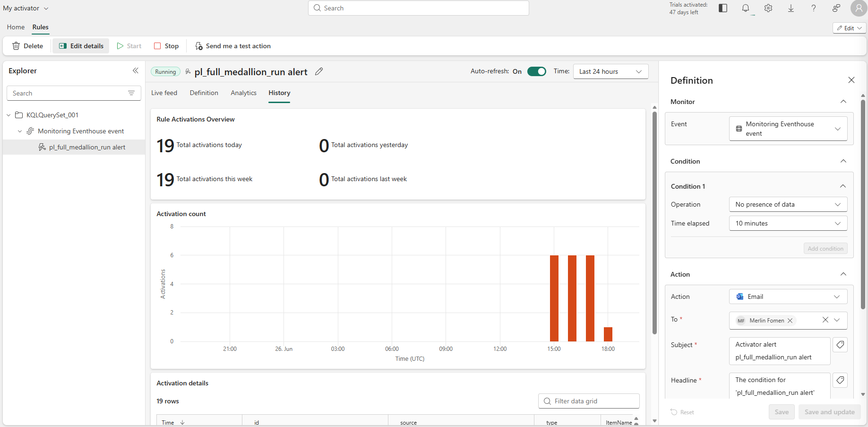Open the Definition tab
Screen dimensions: 868x427
(204, 93)
